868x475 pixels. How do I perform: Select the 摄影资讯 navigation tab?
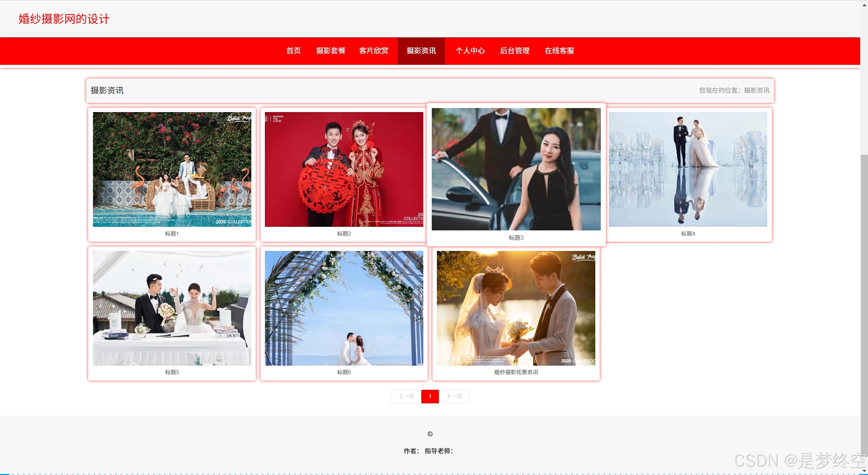(421, 51)
